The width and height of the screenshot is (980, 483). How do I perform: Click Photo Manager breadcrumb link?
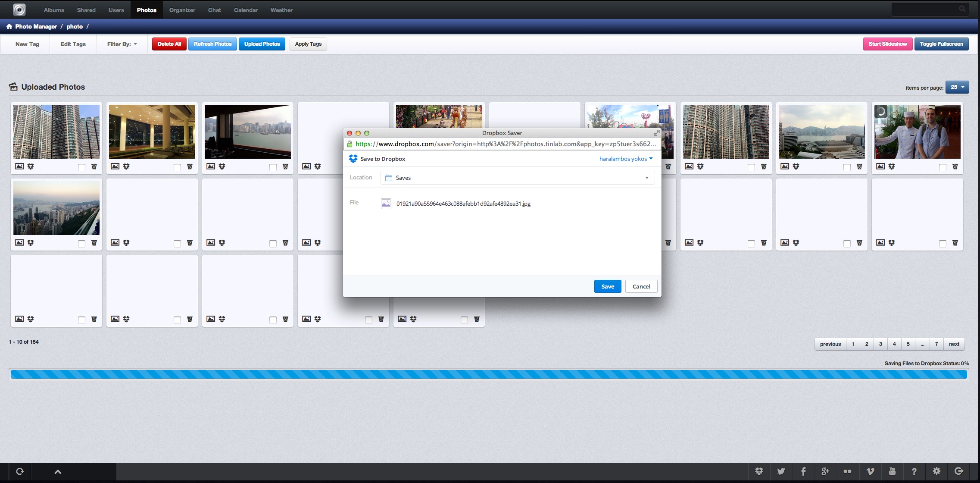tap(36, 26)
